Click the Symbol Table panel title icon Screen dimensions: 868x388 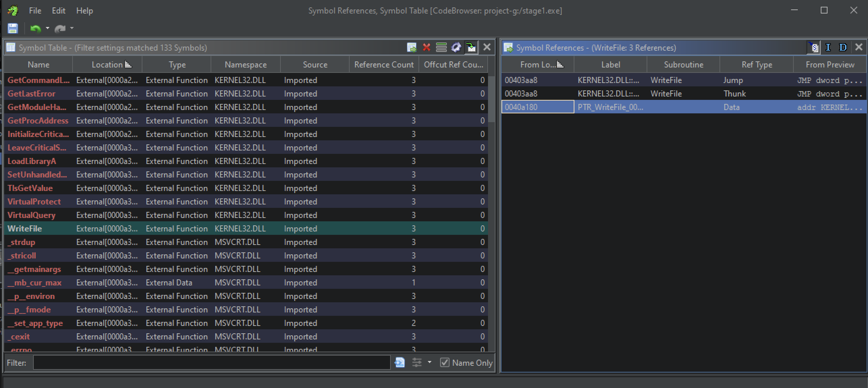pos(11,48)
